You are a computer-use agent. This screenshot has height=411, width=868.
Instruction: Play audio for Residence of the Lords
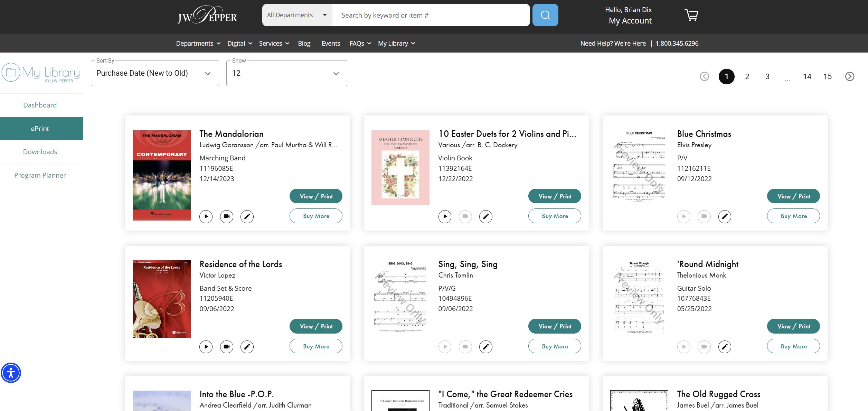coord(206,347)
